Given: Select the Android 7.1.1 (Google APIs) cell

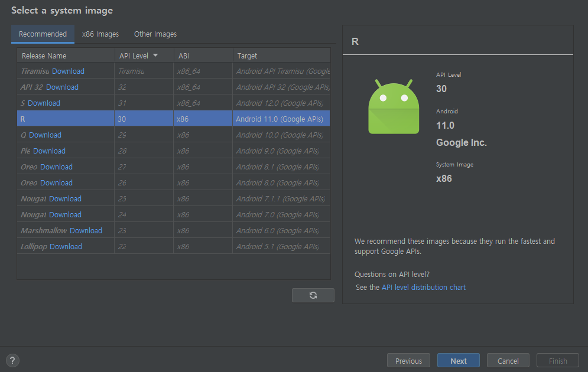Looking at the screenshot, I should pyautogui.click(x=281, y=198).
